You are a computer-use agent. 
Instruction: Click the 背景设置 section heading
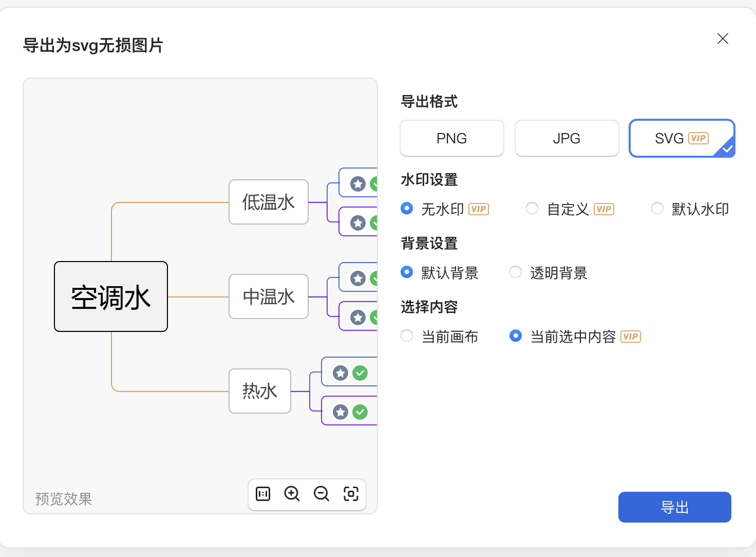[429, 244]
